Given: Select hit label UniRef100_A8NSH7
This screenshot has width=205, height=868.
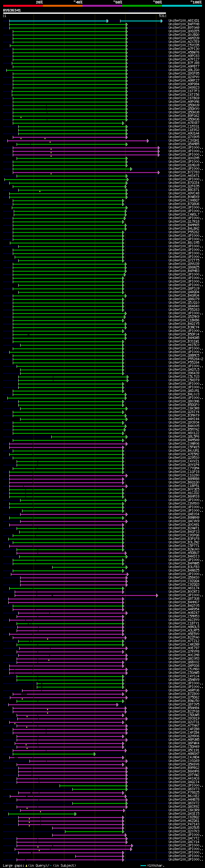Looking at the screenshot, I should tap(184, 754).
